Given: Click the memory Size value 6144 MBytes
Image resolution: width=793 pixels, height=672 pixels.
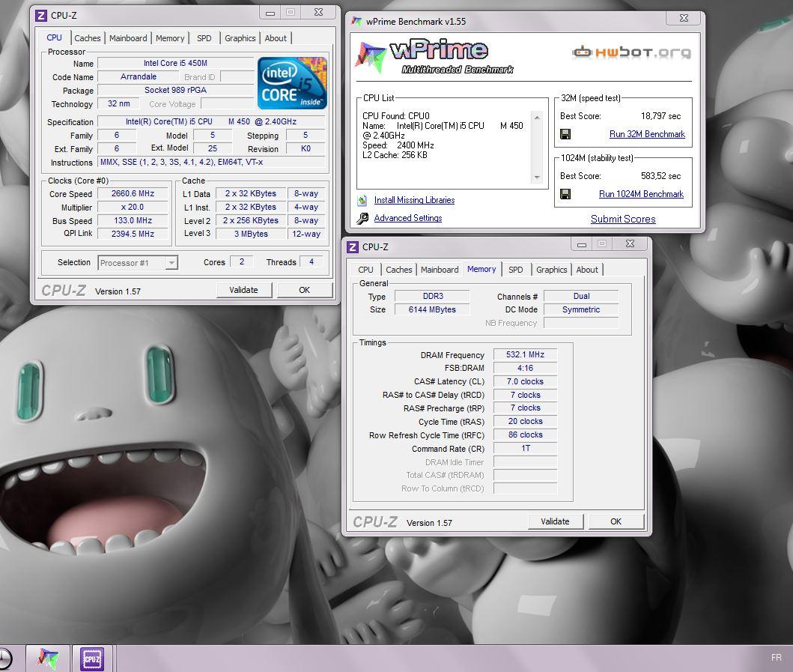Looking at the screenshot, I should point(432,309).
